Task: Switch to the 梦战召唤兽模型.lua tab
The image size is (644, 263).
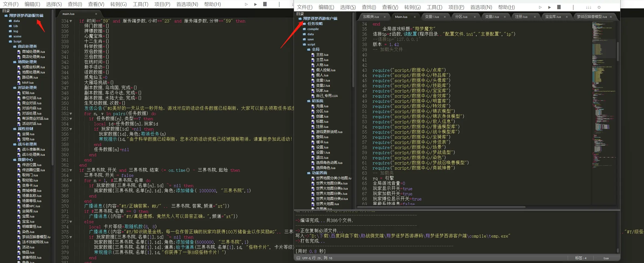Action: pos(592,17)
